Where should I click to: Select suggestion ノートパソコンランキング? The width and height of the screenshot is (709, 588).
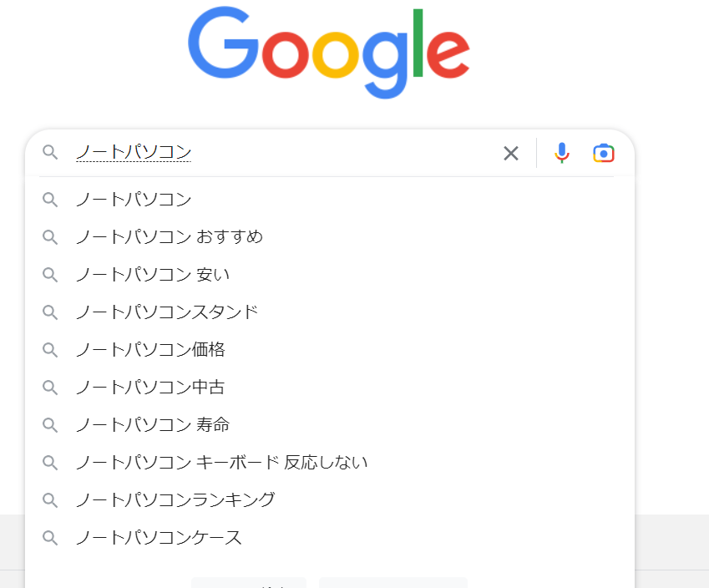(175, 500)
